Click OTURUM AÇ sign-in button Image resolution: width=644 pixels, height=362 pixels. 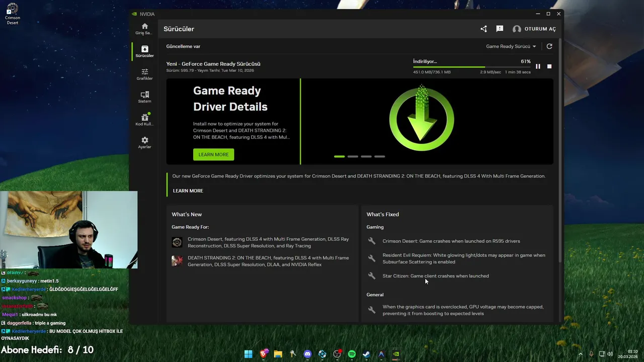(x=534, y=29)
